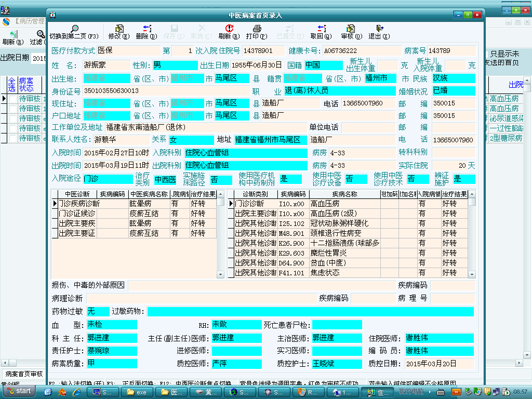532x399 pixels.
Task: Tick checkbox of third 待审核 row
Action: (12, 118)
